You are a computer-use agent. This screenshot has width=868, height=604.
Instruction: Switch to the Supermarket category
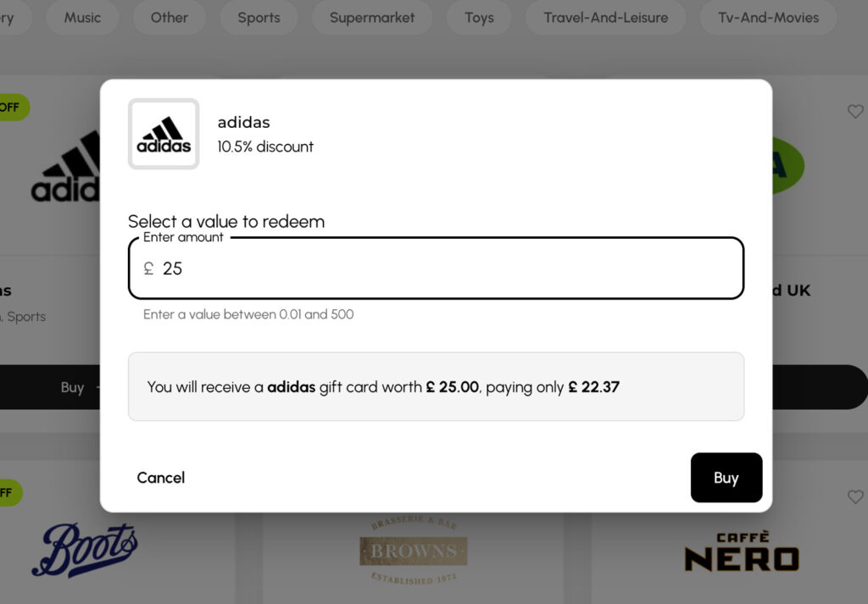coord(372,18)
